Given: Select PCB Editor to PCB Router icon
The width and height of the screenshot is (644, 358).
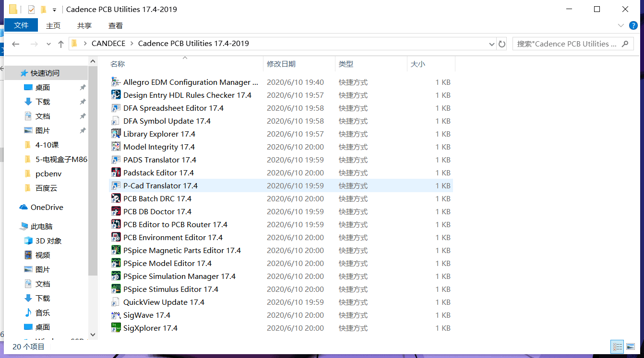Looking at the screenshot, I should [116, 224].
